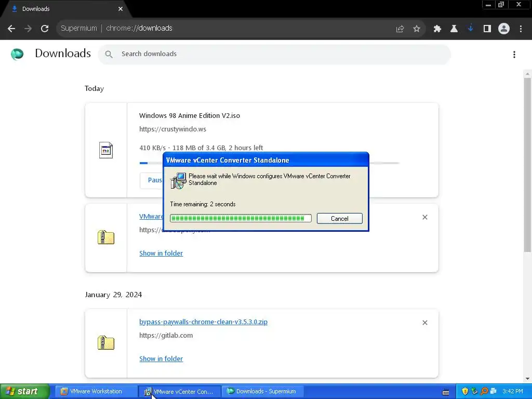Click the 3:42 PM system clock
The width and height of the screenshot is (532, 399).
513,391
